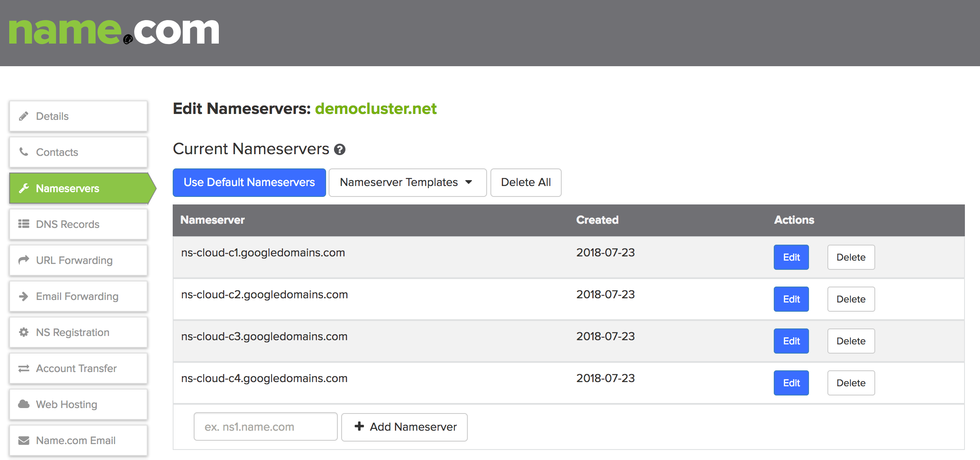This screenshot has width=980, height=460.
Task: Delete the ns-cloud-c3.googledomains.com nameserver
Action: click(851, 341)
